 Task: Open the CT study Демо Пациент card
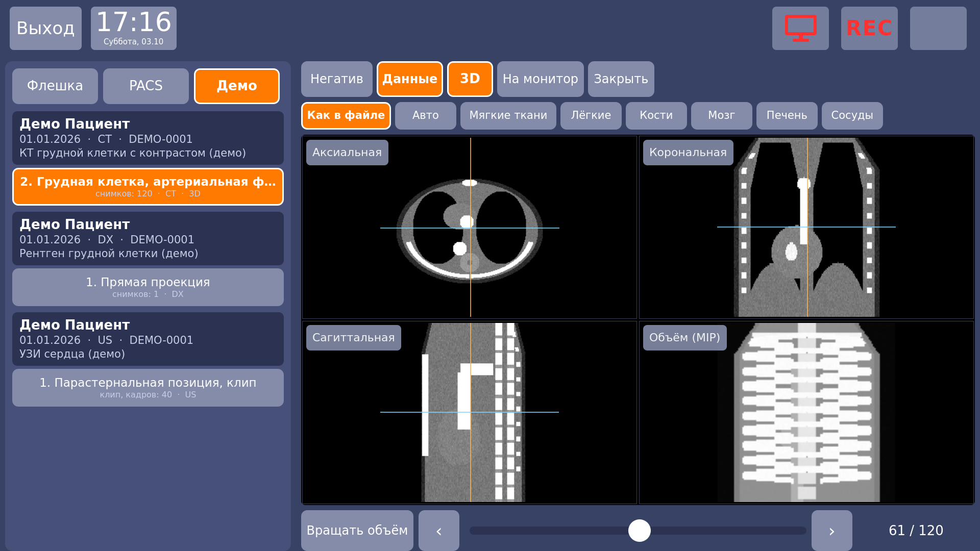point(148,138)
